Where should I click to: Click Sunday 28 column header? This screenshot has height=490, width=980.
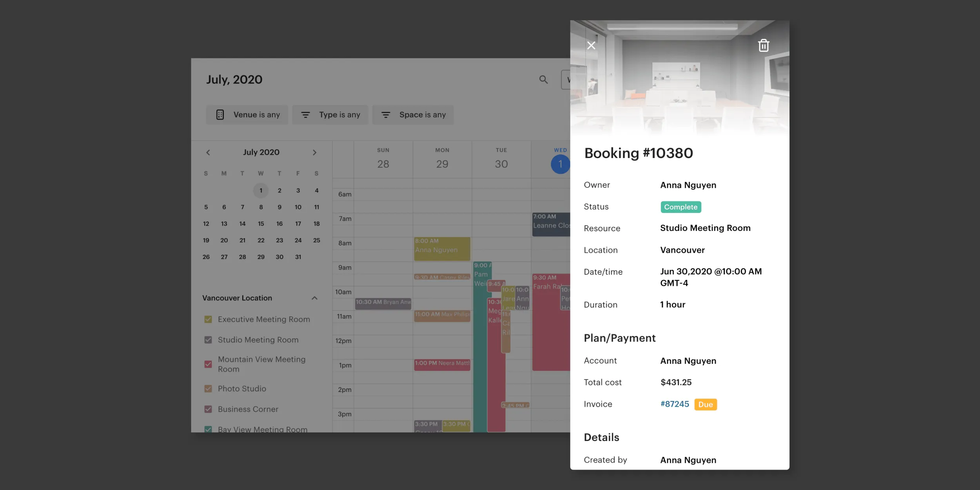[x=383, y=159]
